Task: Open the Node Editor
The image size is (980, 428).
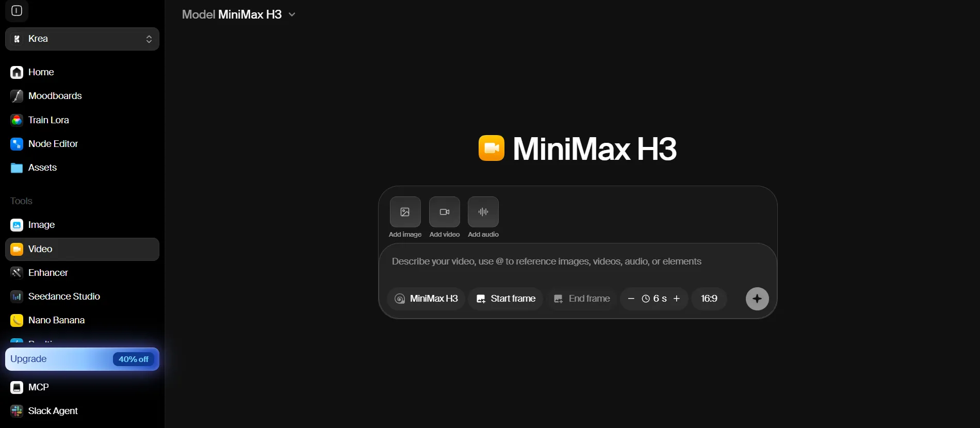Action: 82,144
